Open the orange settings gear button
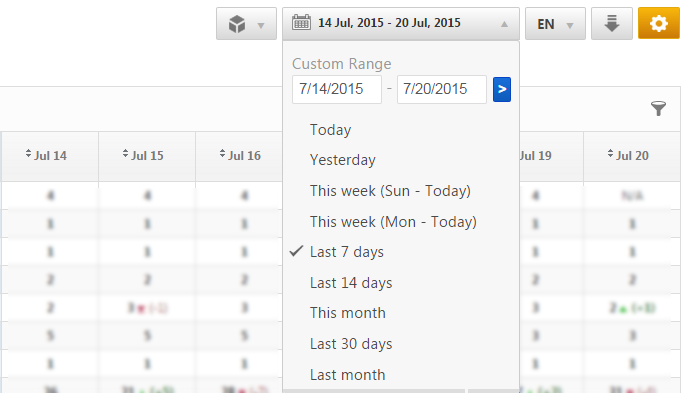 (659, 24)
